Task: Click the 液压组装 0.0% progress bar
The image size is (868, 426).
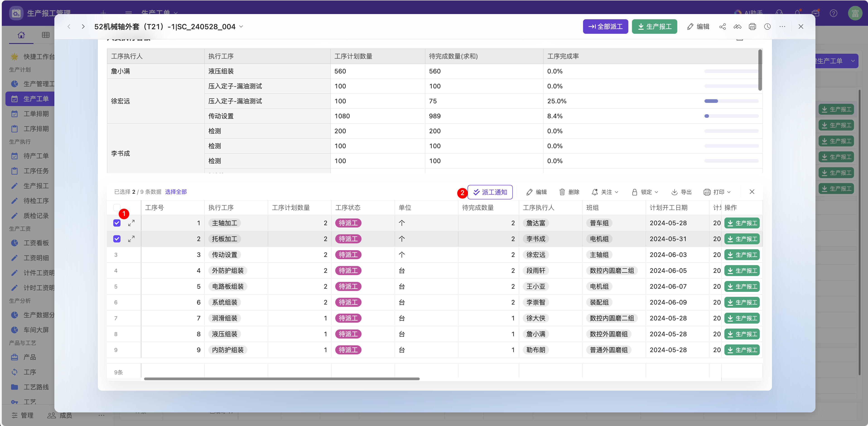Action: [x=731, y=71]
